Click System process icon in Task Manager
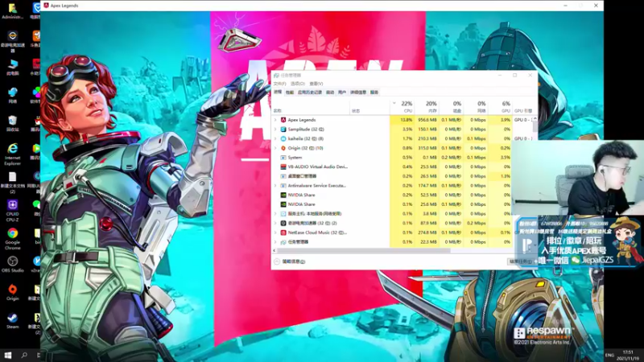 pos(283,158)
